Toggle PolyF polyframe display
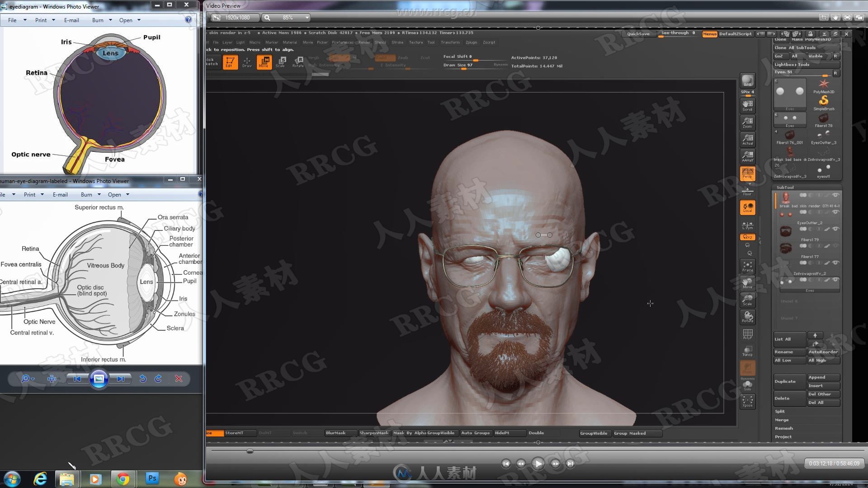Screen dimensions: 868x488 (747, 334)
